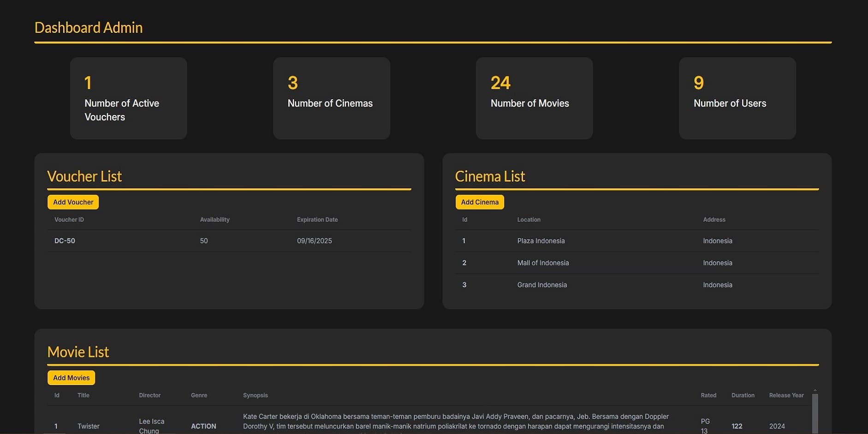Click cinema id 3 in Cinema List
The width and height of the screenshot is (868, 434).
(x=464, y=285)
